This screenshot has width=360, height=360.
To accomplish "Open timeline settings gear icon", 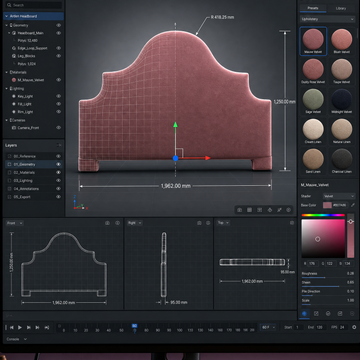I will (354, 327).
